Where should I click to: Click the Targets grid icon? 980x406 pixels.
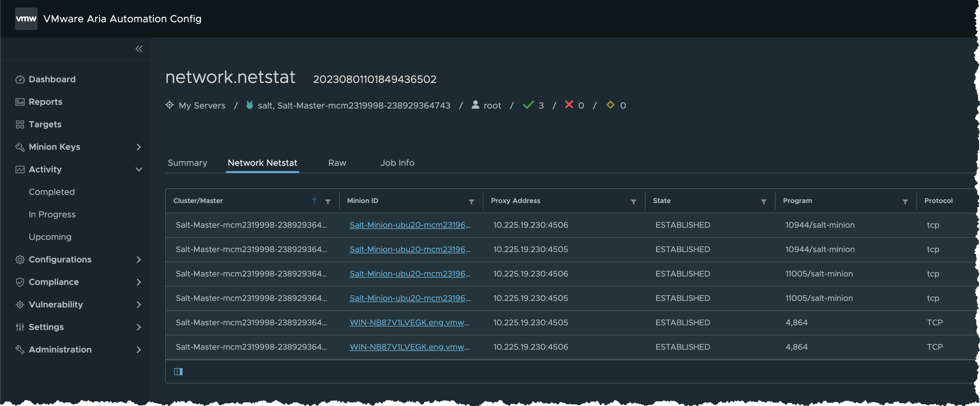(x=20, y=124)
